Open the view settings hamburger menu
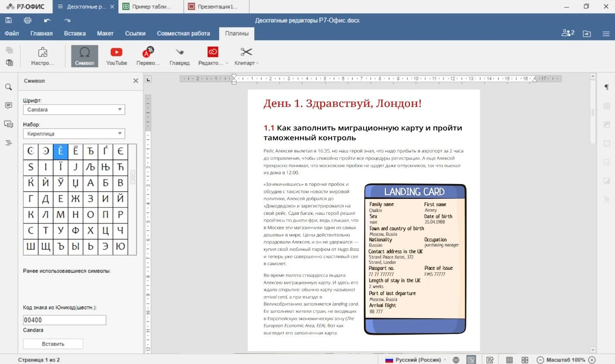The height and width of the screenshot is (364, 615). coord(606,34)
